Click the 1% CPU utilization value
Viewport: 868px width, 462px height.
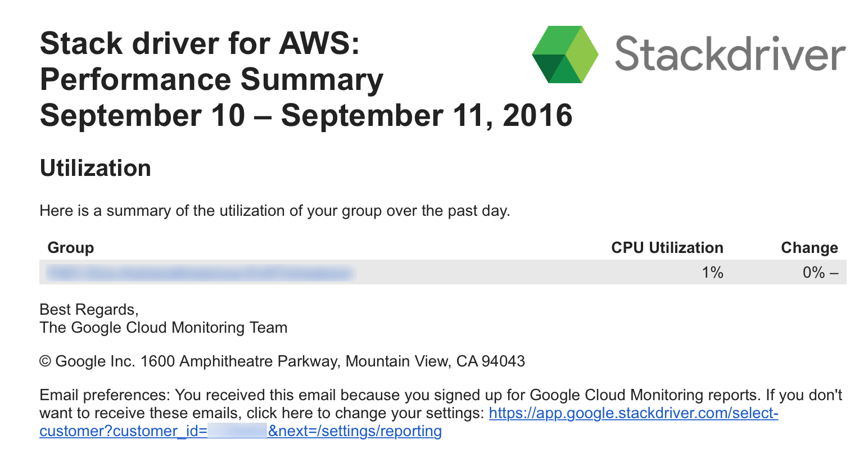[x=712, y=273]
